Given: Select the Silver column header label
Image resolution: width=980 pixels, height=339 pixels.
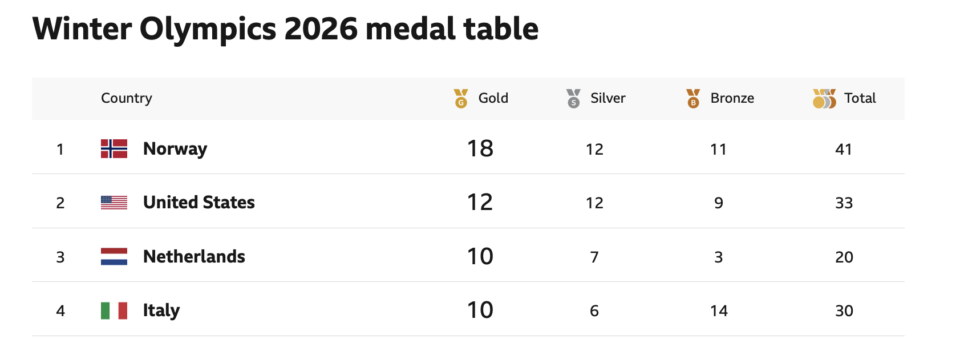Looking at the screenshot, I should tap(608, 98).
